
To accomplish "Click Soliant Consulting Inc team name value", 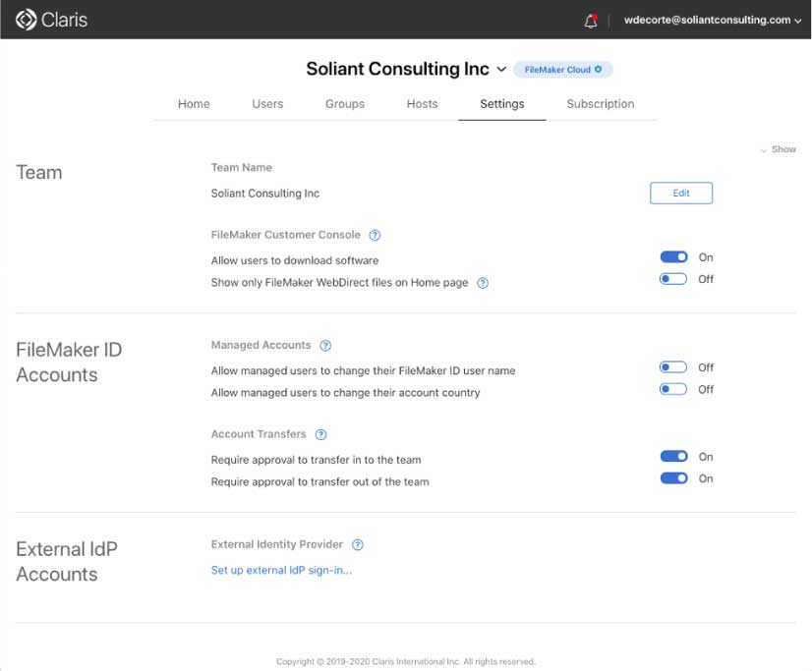I will tap(265, 194).
